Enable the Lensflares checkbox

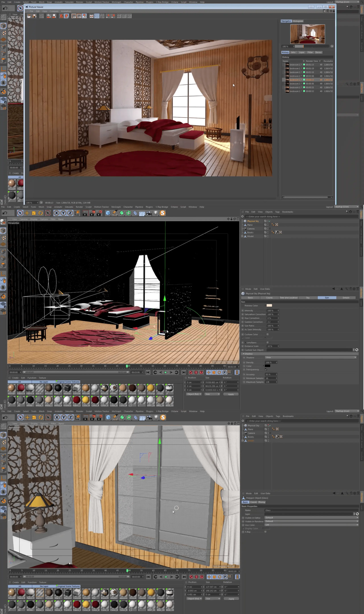(x=268, y=342)
